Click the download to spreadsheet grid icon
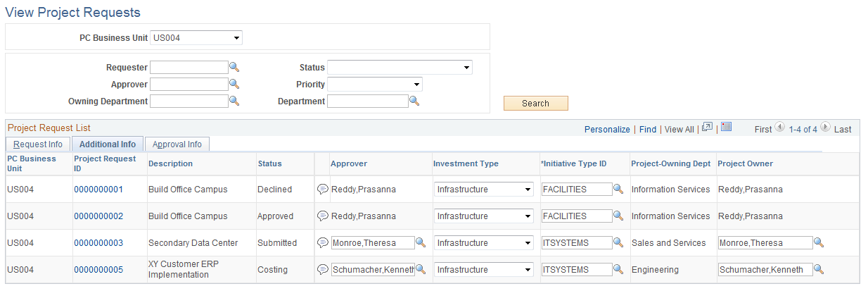The width and height of the screenshot is (868, 291). [x=727, y=128]
